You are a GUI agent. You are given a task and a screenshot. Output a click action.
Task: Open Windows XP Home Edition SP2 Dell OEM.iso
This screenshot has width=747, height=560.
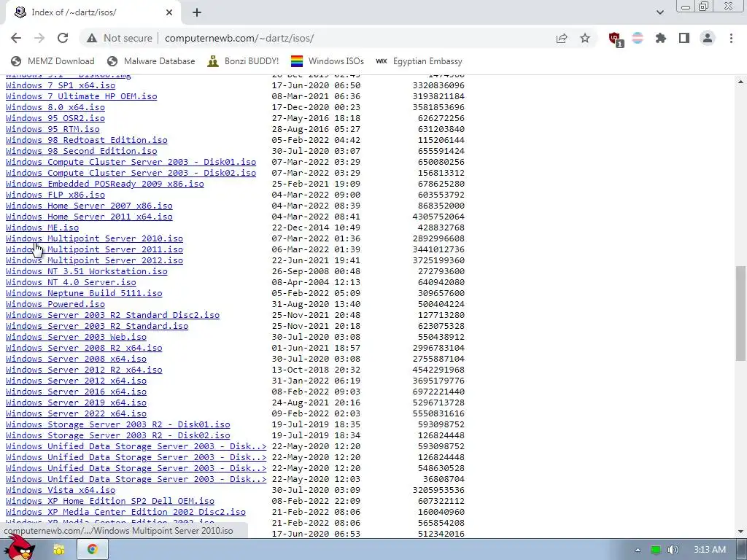110,502
